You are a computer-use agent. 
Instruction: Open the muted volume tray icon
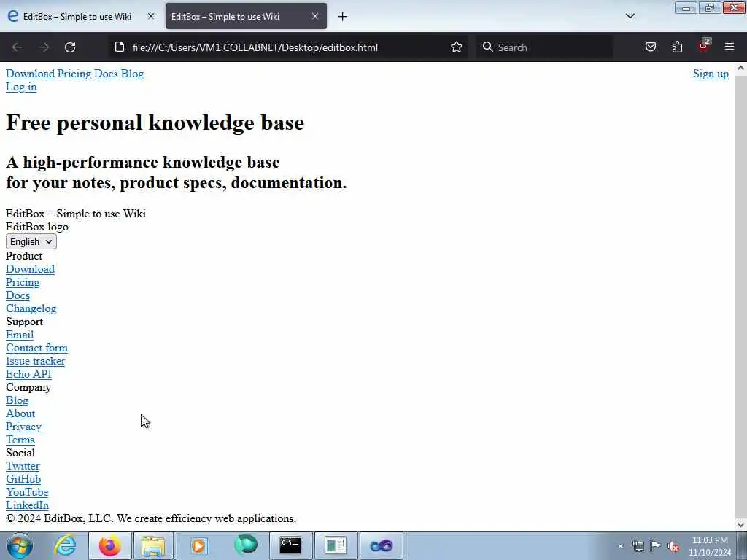[673, 546]
